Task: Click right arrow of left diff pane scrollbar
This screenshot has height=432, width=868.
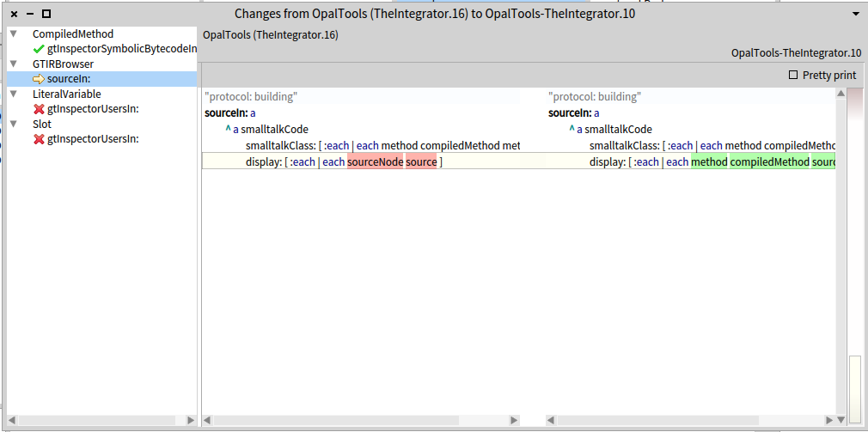Action: point(514,420)
